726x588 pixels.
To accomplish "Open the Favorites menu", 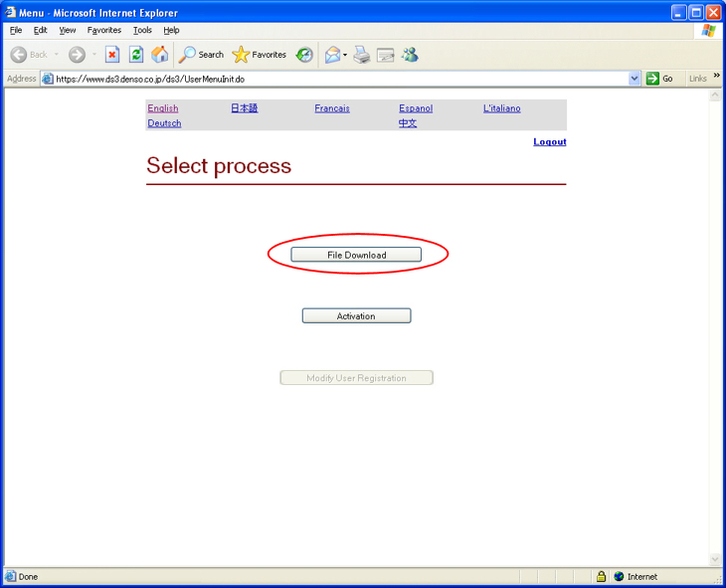I will pos(104,30).
